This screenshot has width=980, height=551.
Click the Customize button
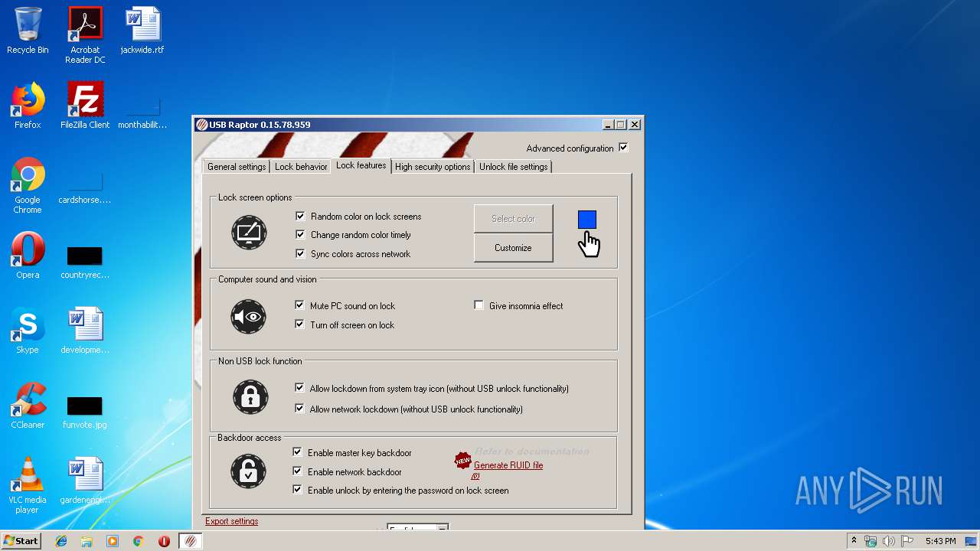(x=513, y=248)
